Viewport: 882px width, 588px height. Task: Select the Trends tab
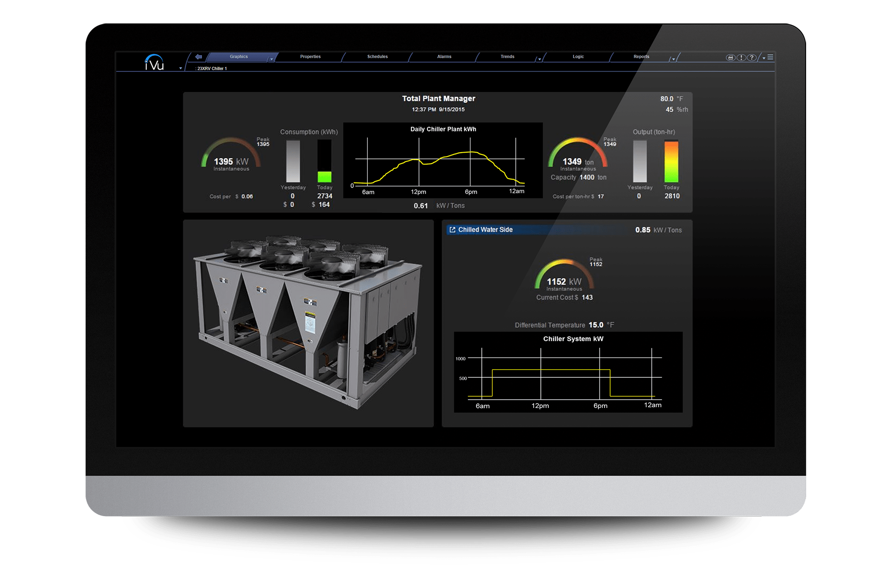coord(507,57)
